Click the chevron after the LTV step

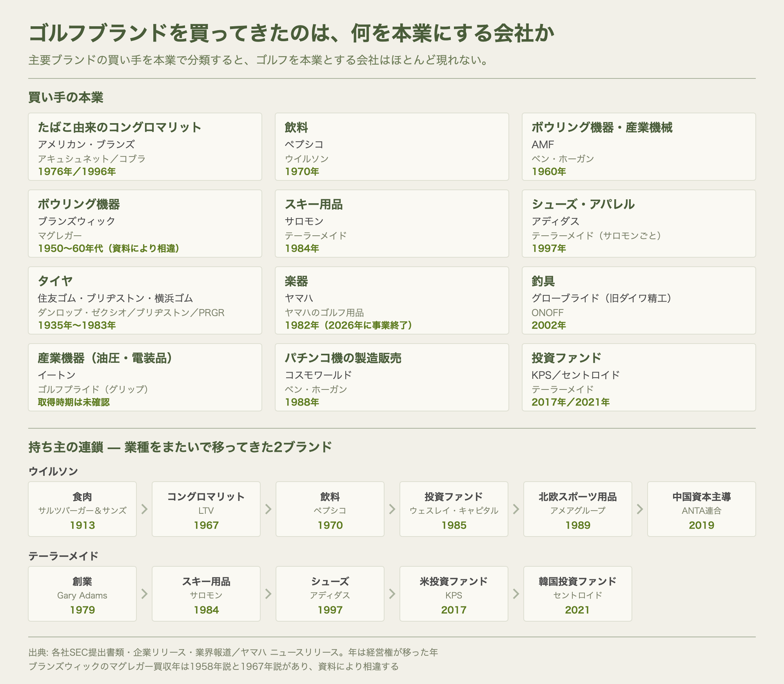click(x=268, y=509)
